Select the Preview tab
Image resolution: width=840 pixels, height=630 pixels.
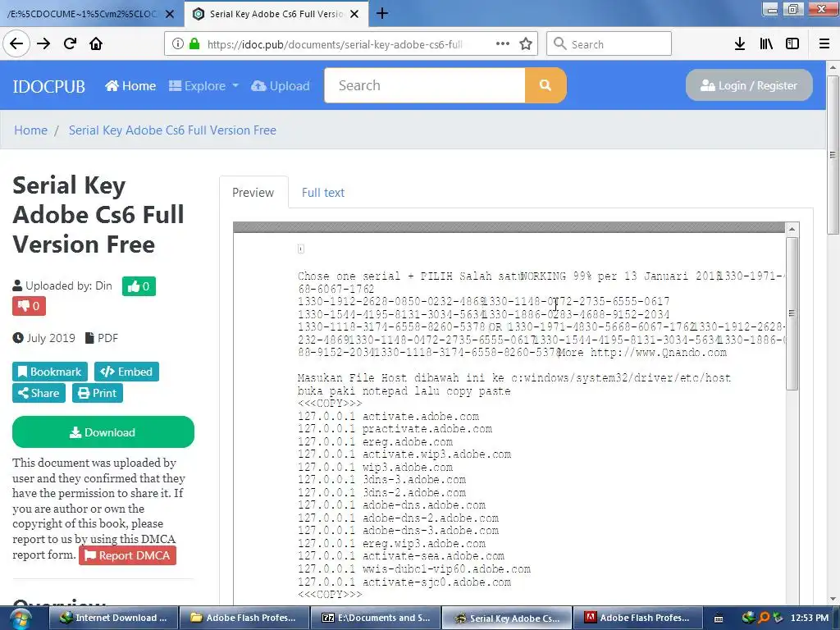pos(253,192)
